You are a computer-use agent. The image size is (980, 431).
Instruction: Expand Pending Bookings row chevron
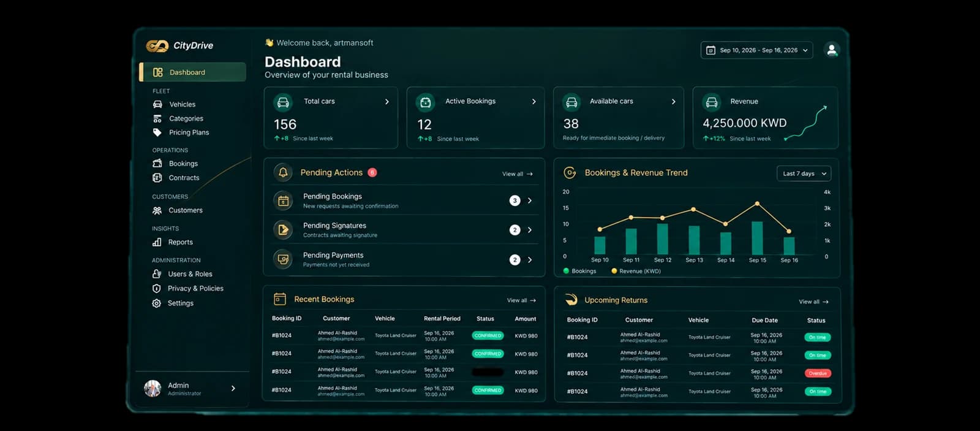tap(530, 200)
